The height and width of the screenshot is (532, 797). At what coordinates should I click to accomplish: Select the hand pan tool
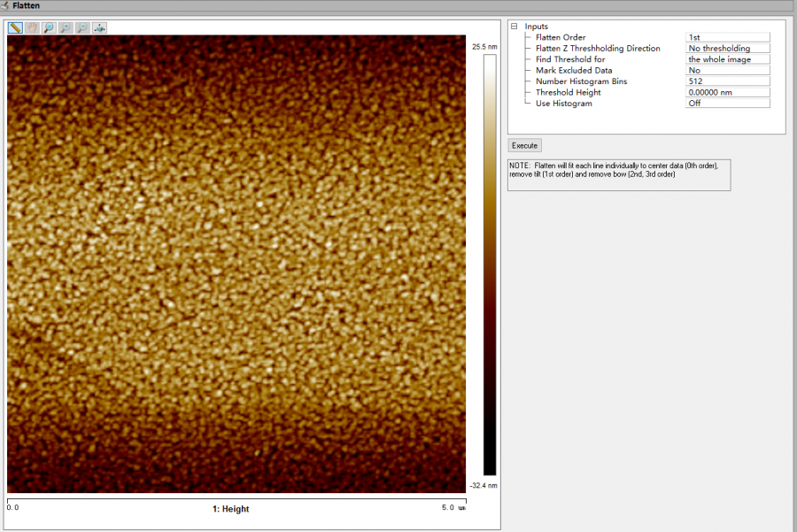[33, 27]
